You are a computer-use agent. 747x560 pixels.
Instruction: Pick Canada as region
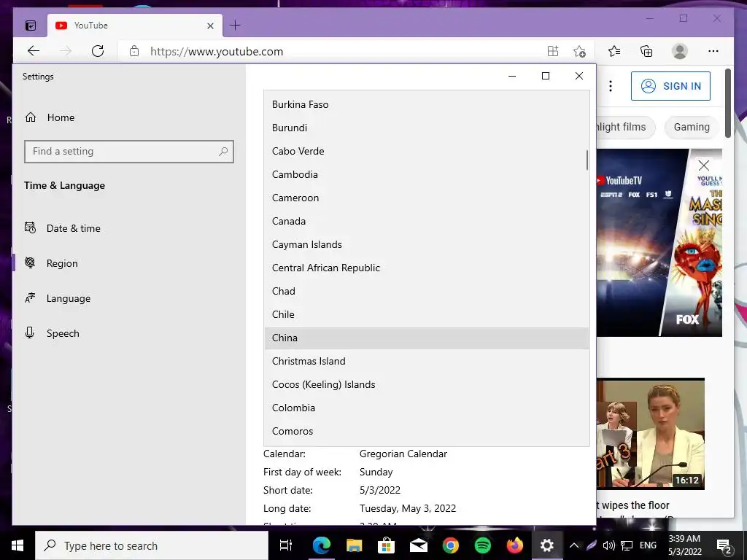[x=426, y=221]
